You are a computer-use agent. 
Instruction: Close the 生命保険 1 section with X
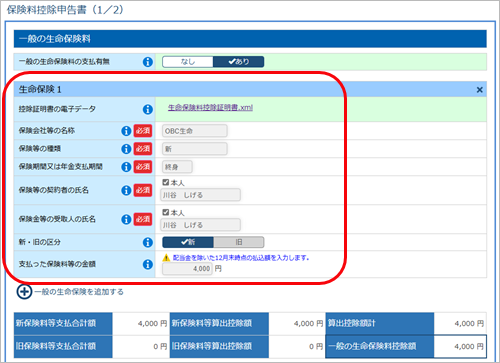click(479, 90)
